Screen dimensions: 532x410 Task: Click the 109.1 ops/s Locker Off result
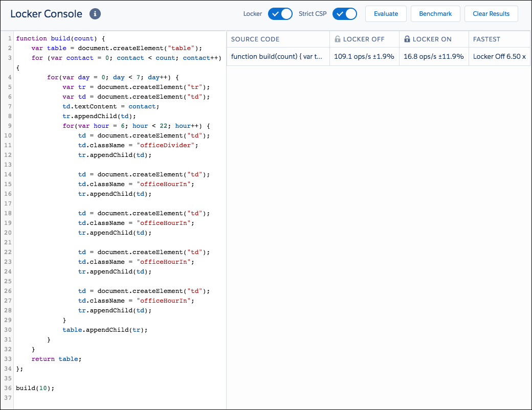click(364, 57)
